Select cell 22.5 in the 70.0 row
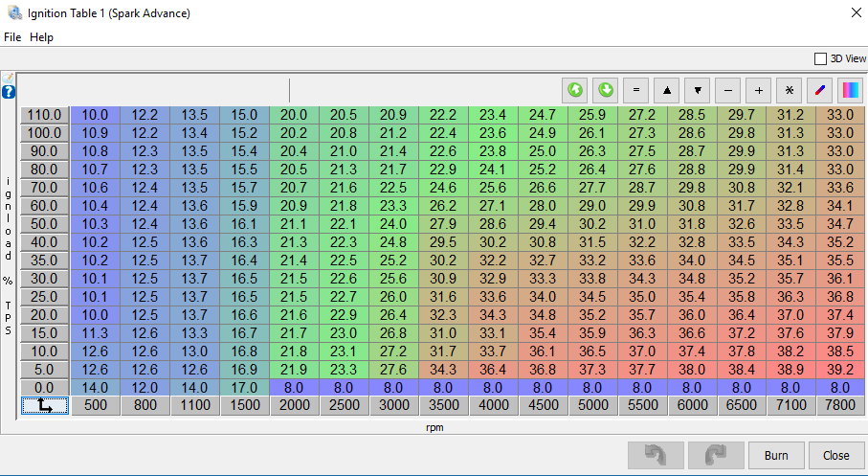Screen dimensions: 868x476 coord(393,188)
